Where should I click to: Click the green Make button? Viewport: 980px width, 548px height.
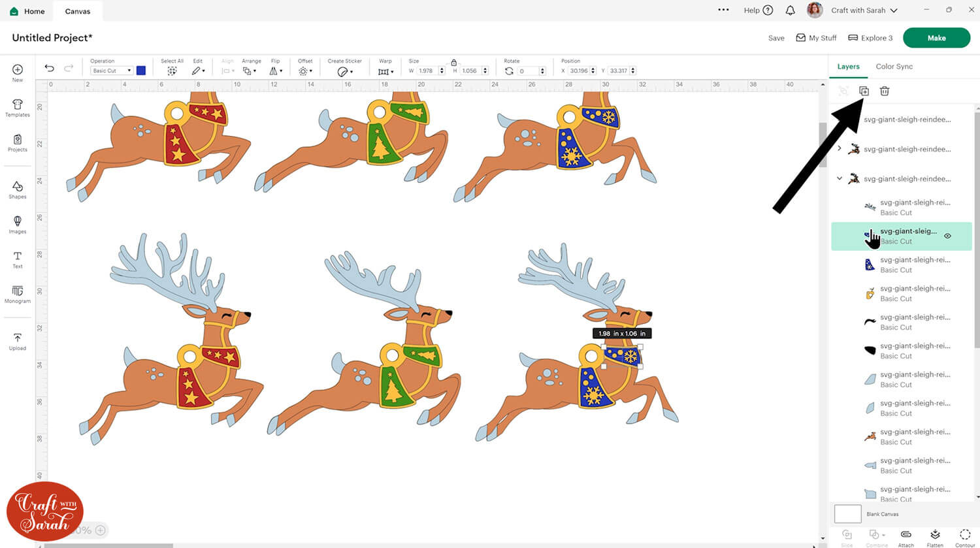936,38
